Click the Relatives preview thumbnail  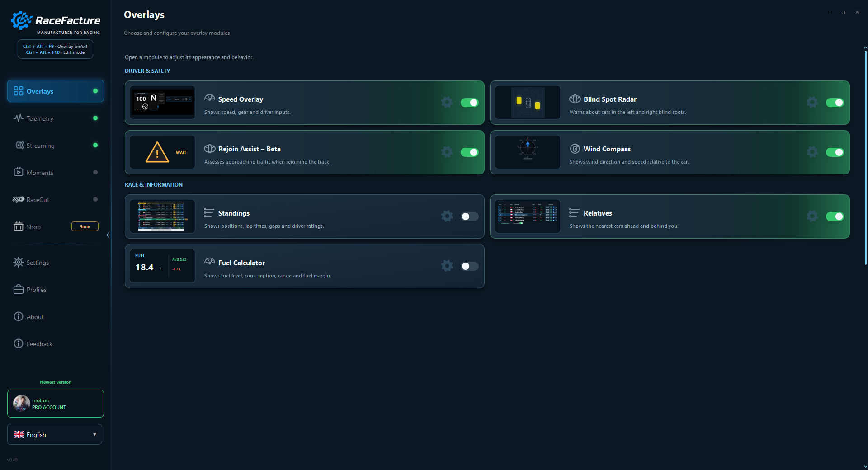pos(528,216)
